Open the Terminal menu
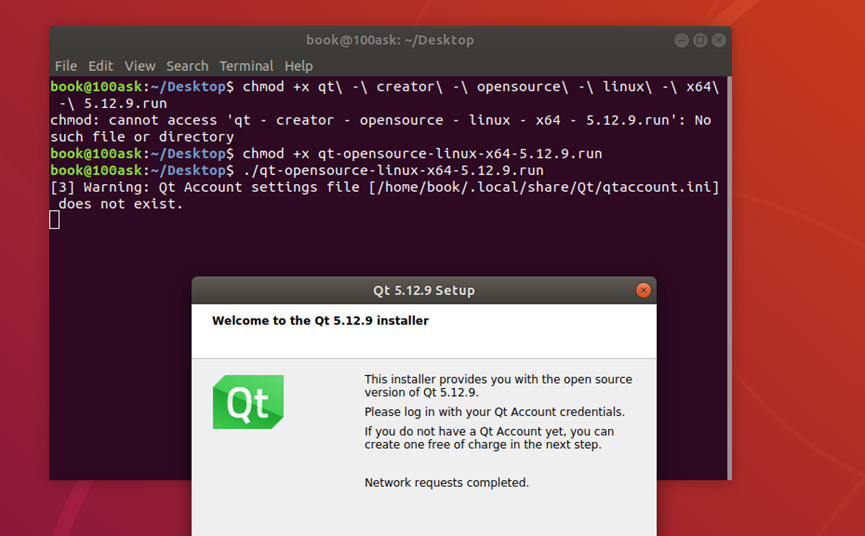This screenshot has height=536, width=865. tap(246, 66)
